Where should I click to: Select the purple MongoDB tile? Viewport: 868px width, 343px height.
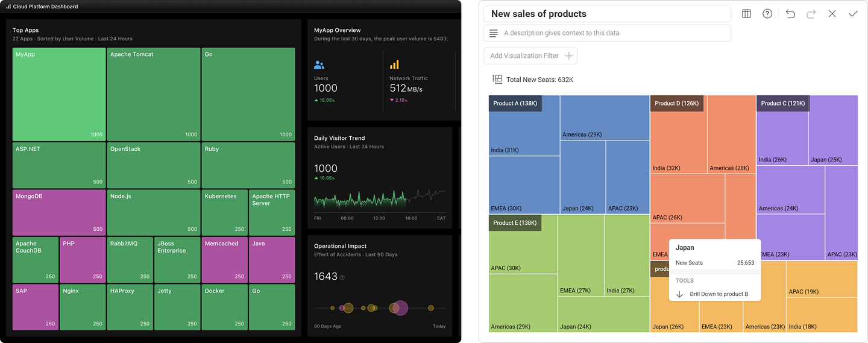point(59,213)
